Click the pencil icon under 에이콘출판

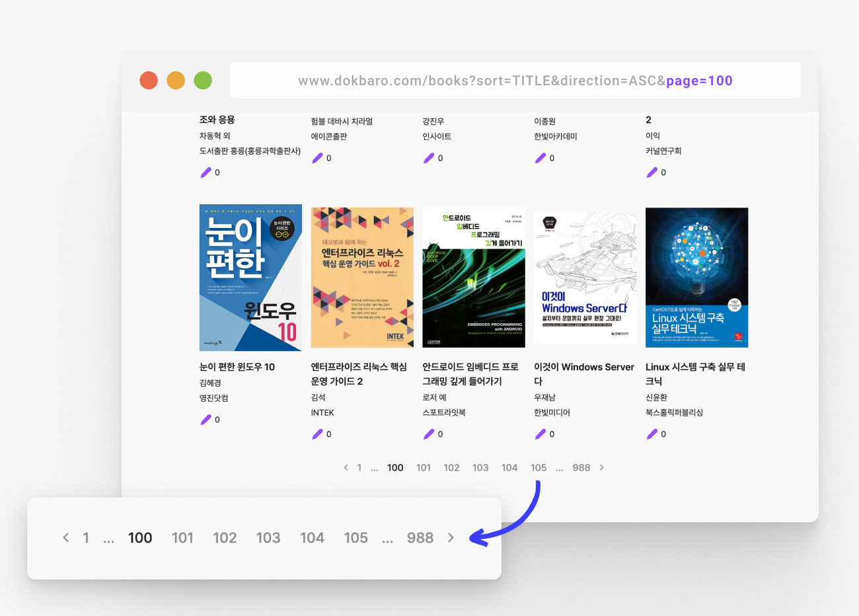(x=318, y=158)
